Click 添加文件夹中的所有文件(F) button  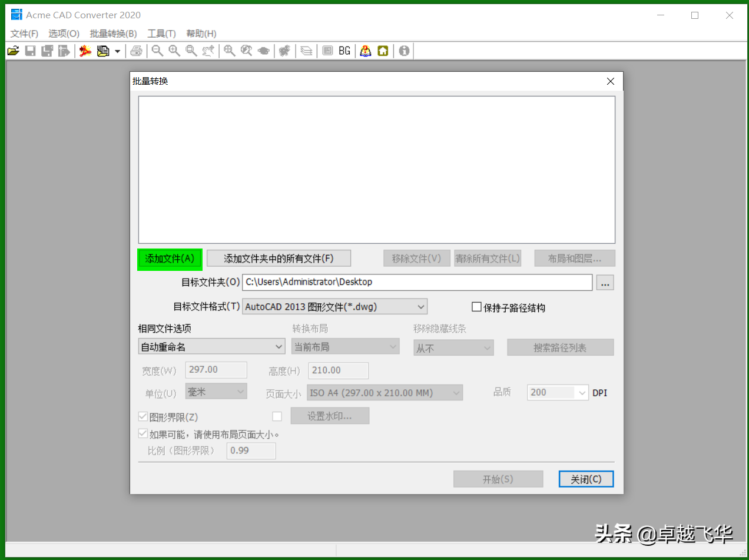[x=279, y=259]
